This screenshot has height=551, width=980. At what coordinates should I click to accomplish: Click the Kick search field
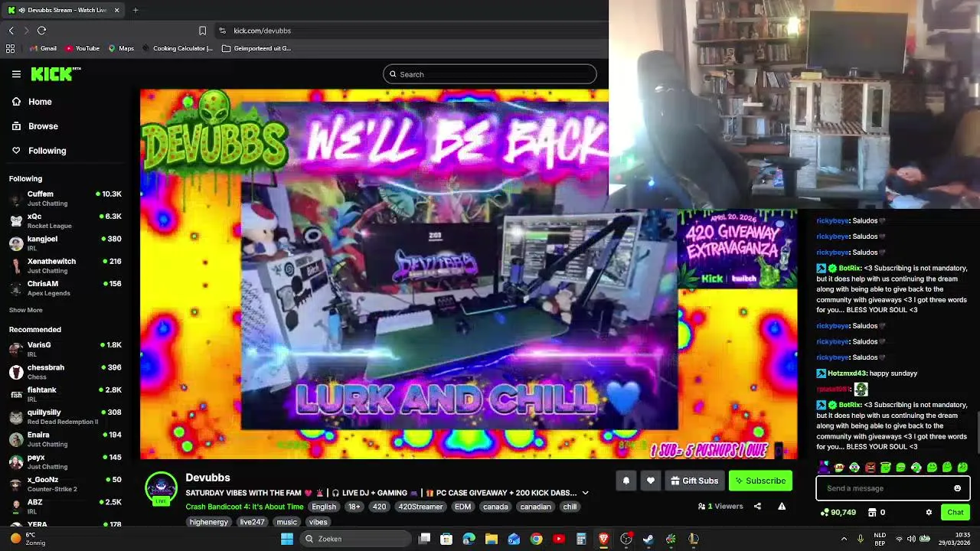click(490, 74)
